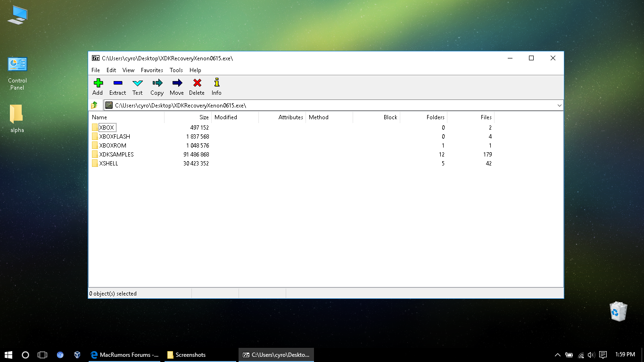Click the Add toolbar icon
Screen dimensions: 644x362
click(98, 83)
